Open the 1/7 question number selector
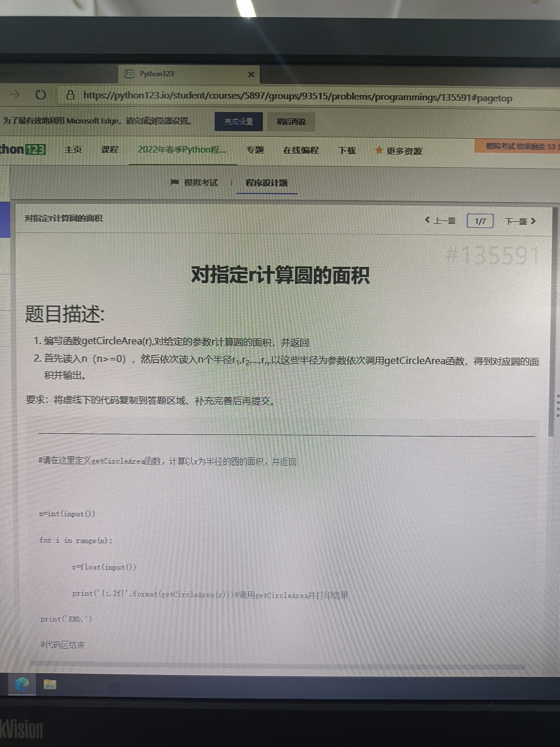 tap(480, 221)
